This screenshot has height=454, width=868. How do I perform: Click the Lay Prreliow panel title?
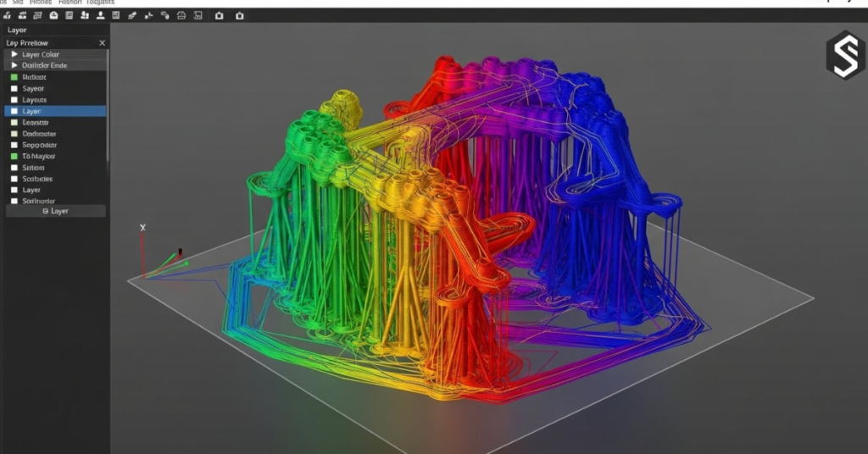27,42
